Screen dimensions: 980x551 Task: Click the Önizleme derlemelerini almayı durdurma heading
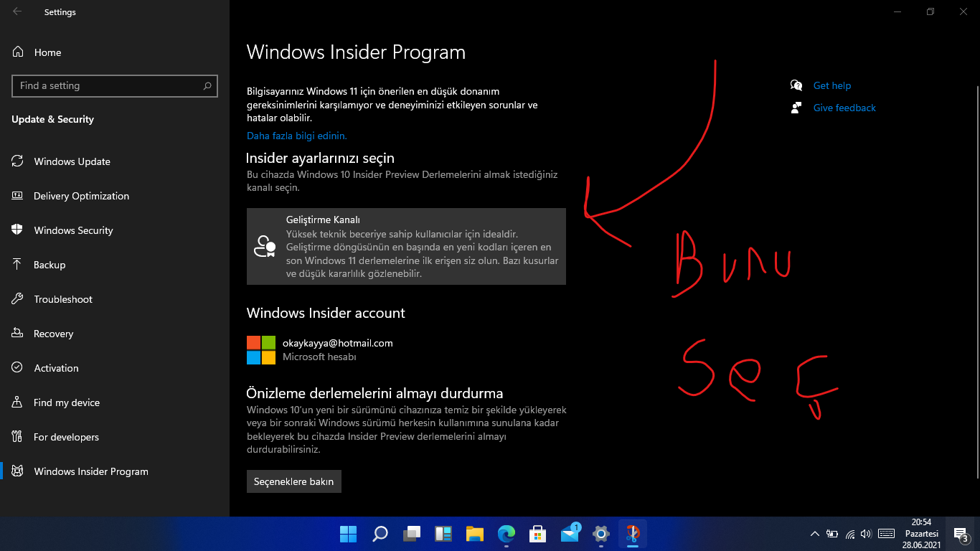[x=374, y=393]
